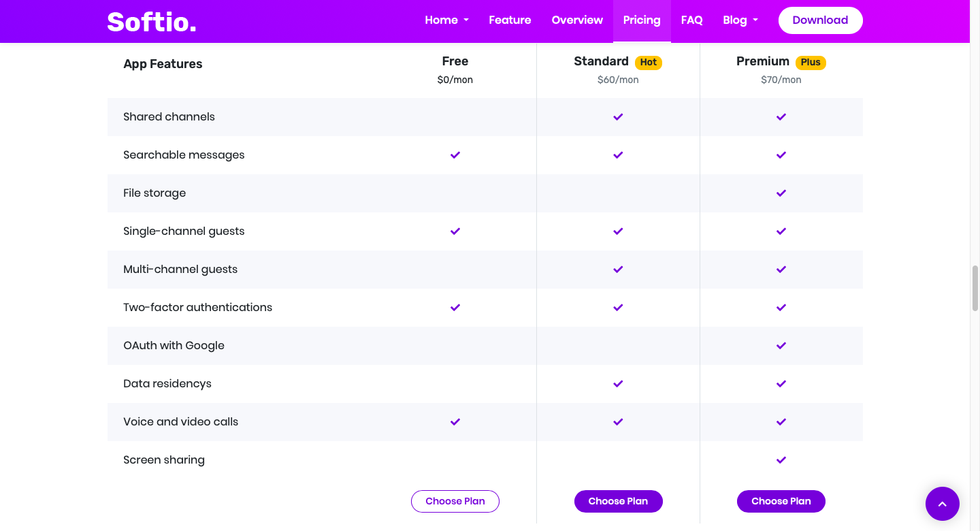Click the Softio logo

pos(152,22)
